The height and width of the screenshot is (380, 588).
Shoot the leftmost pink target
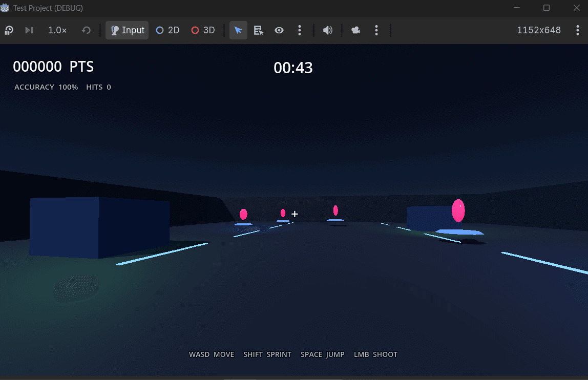[243, 214]
